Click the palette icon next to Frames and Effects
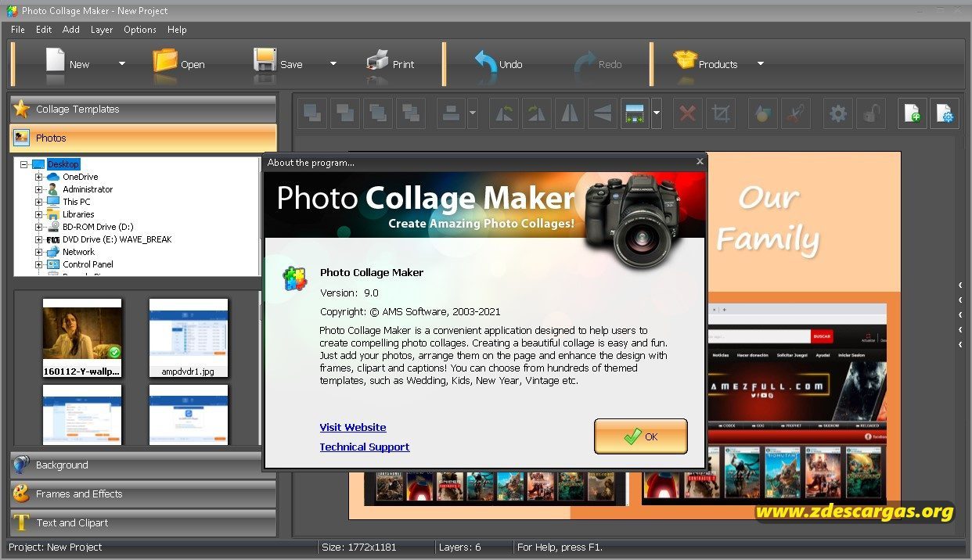 point(21,494)
